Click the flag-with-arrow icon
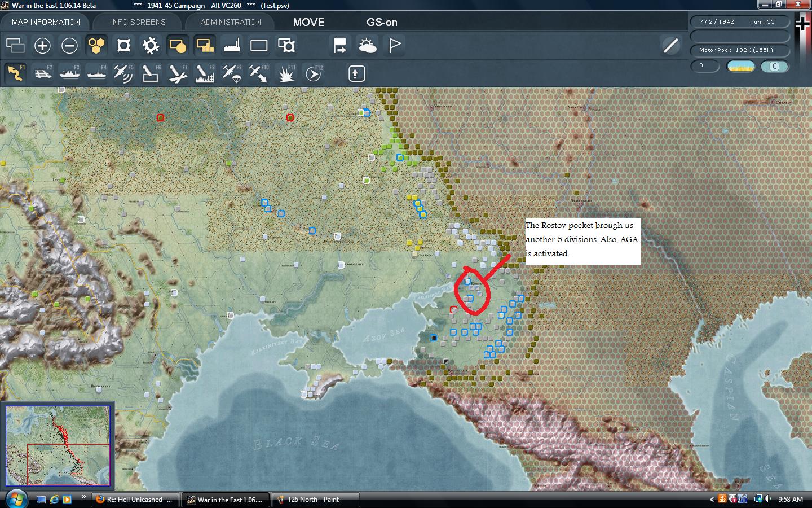Screen dimensions: 812x508 coord(340,46)
